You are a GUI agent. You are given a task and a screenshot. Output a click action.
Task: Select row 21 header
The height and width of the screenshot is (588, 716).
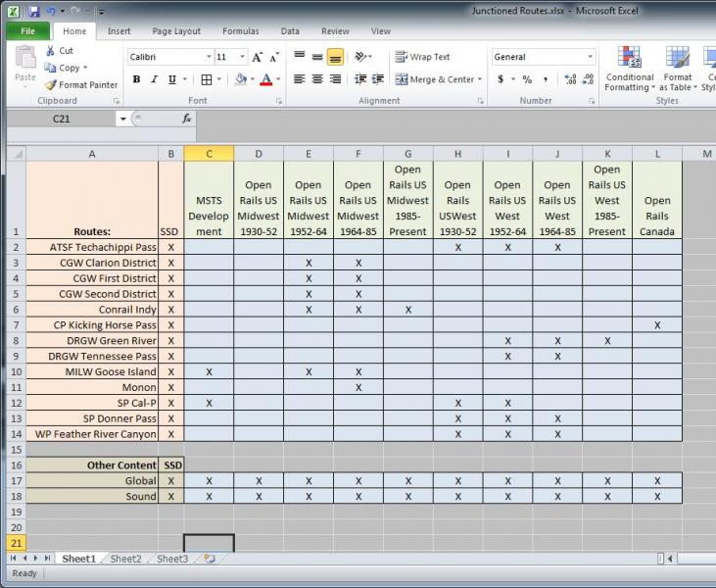click(x=16, y=543)
